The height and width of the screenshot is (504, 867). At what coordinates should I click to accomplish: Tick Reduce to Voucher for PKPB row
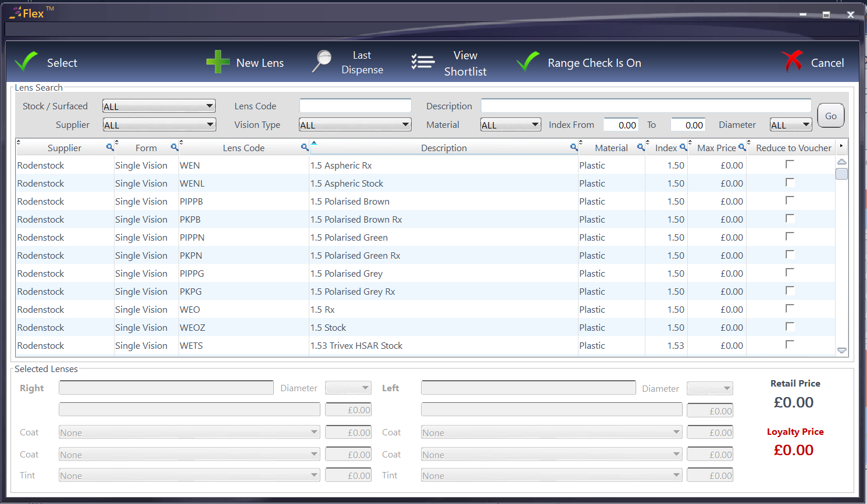click(x=790, y=219)
